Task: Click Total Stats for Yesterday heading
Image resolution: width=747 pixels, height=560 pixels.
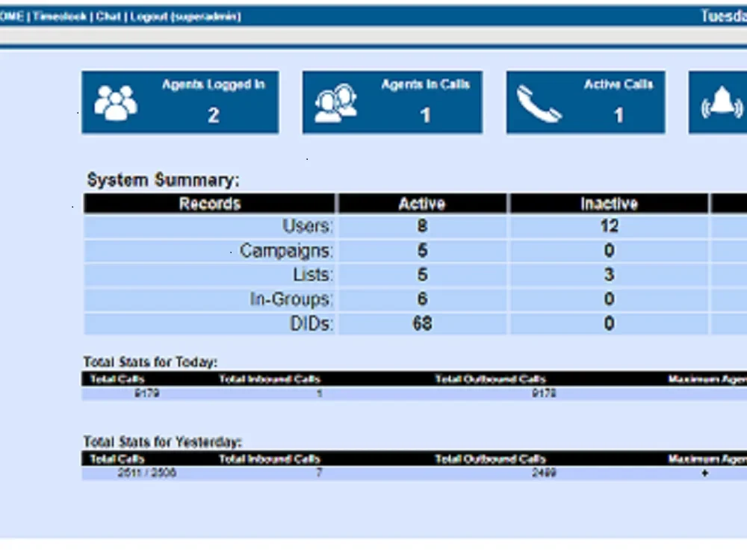Action: pyautogui.click(x=162, y=442)
